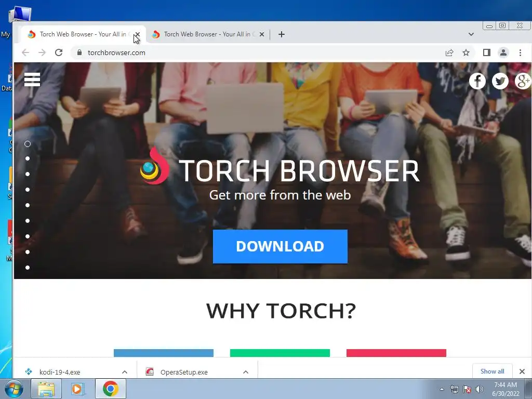Viewport: 532px width, 399px height.
Task: Close the second Torch Web Browser tab
Action: click(x=262, y=34)
